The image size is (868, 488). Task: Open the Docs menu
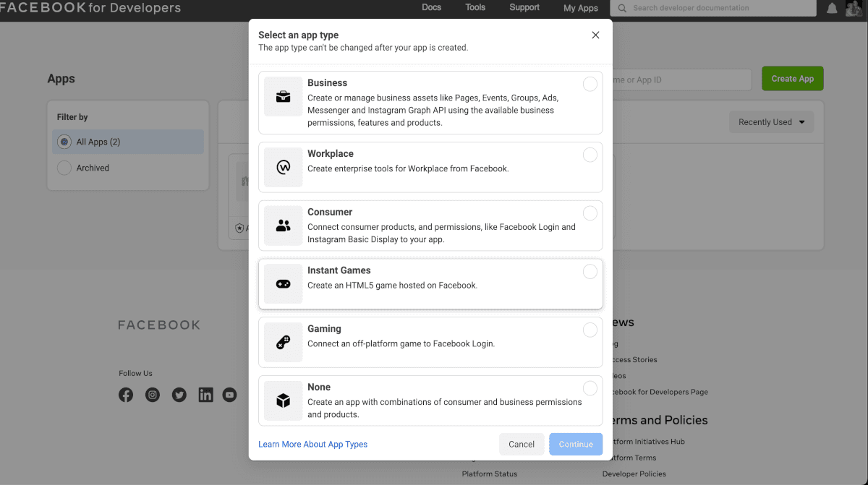click(431, 7)
